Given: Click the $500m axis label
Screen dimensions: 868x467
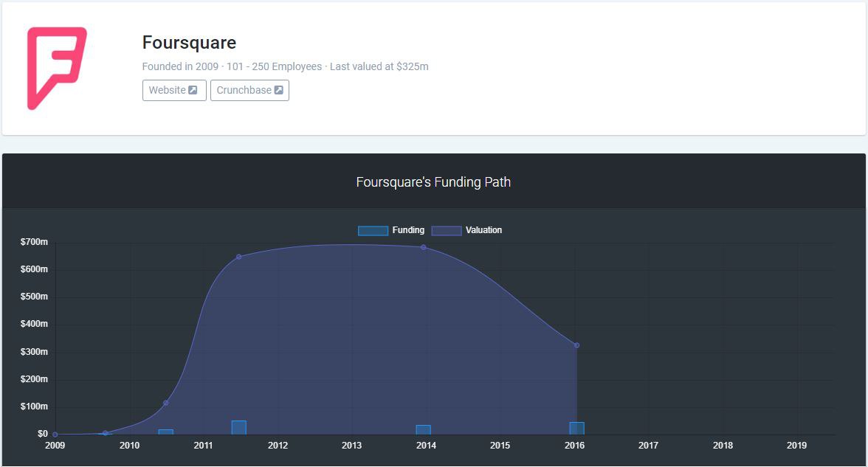Looking at the screenshot, I should (34, 297).
